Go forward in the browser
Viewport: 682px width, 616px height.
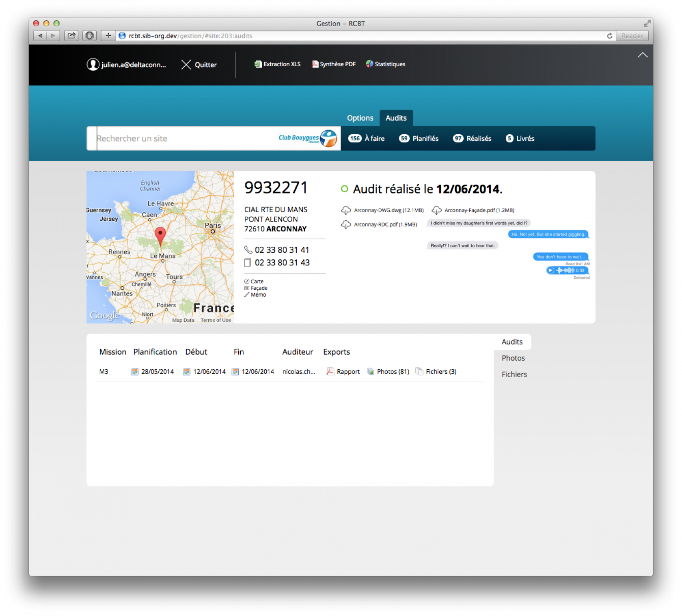[53, 36]
